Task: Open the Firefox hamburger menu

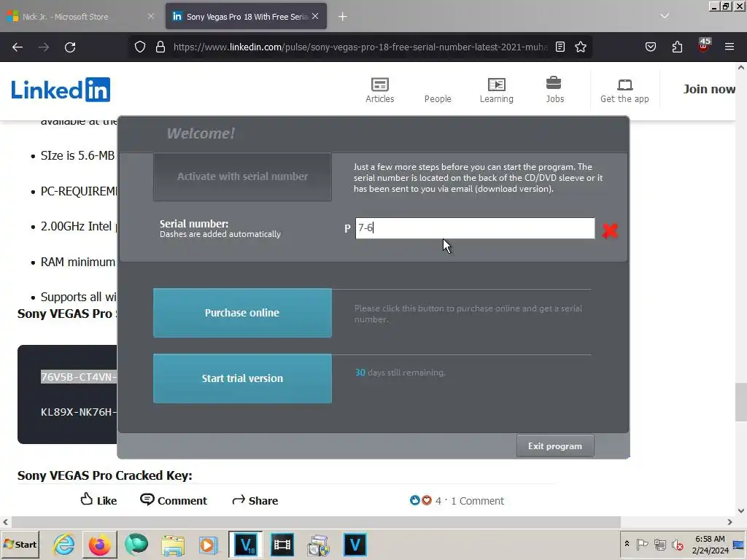Action: coord(729,47)
